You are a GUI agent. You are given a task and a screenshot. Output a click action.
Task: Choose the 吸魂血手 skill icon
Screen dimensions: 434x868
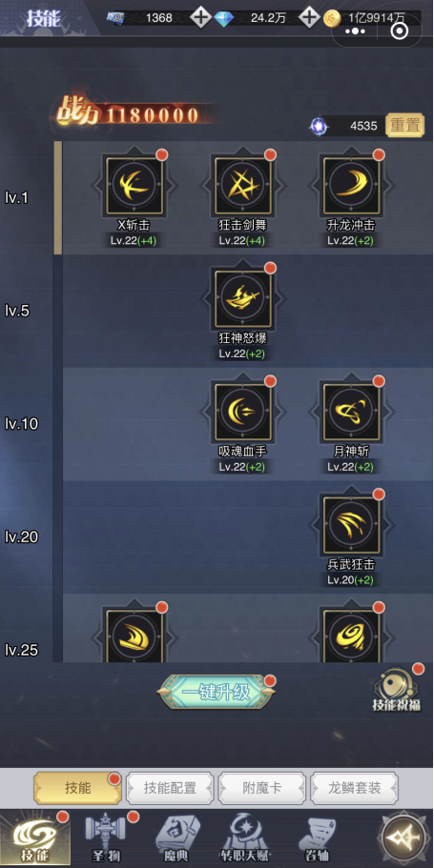pyautogui.click(x=243, y=412)
